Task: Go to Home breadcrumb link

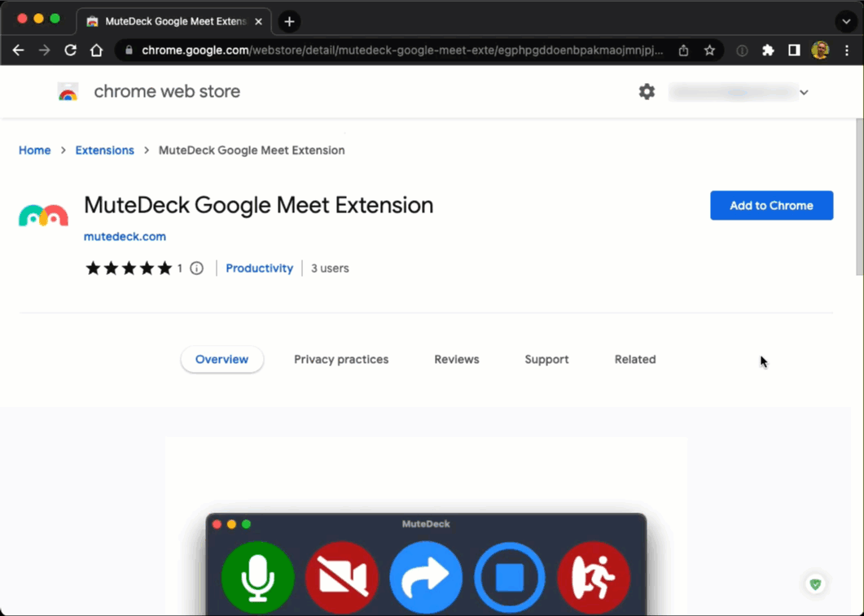Action: click(35, 151)
